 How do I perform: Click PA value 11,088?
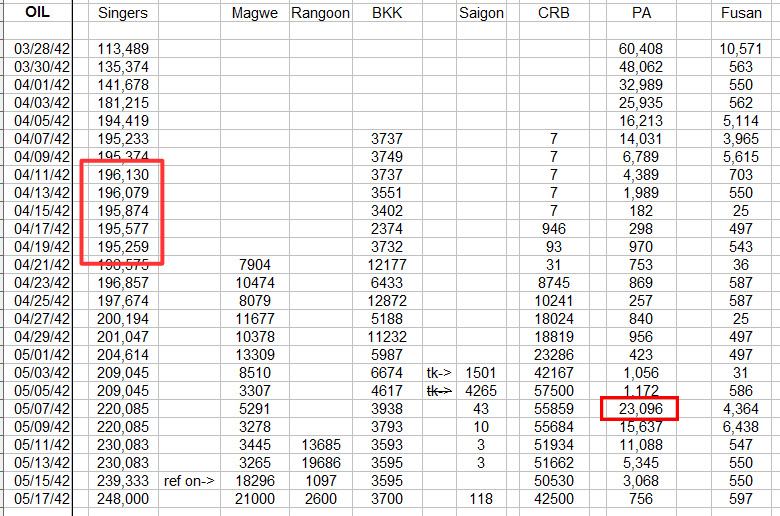click(x=641, y=445)
